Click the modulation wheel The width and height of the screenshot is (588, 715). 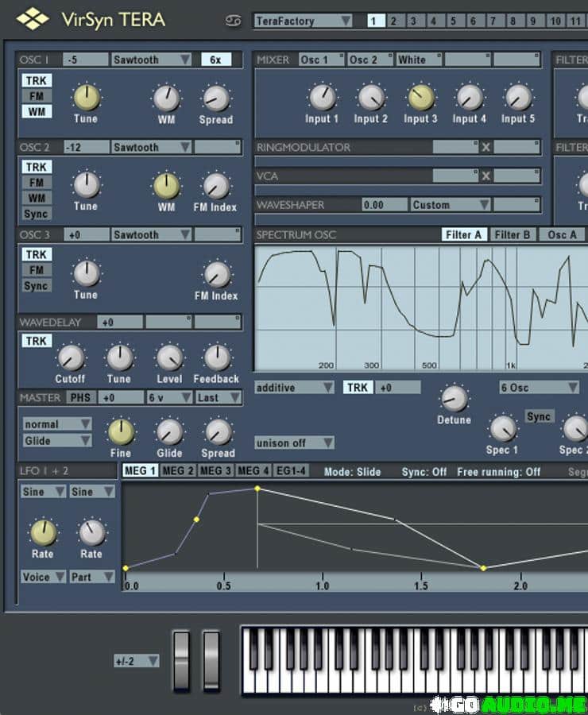point(211,661)
